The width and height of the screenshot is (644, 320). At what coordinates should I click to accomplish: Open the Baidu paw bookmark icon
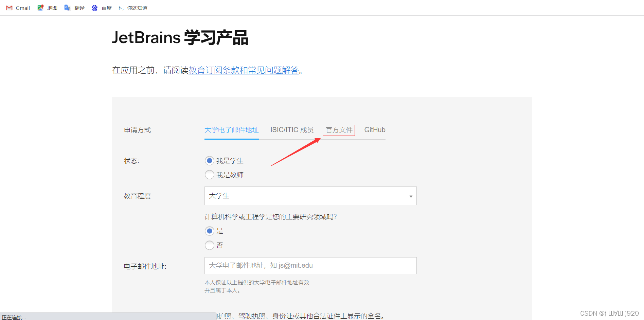click(x=95, y=8)
